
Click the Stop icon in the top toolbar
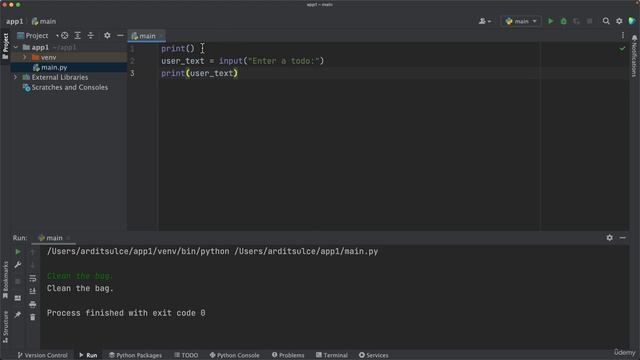[x=589, y=21]
